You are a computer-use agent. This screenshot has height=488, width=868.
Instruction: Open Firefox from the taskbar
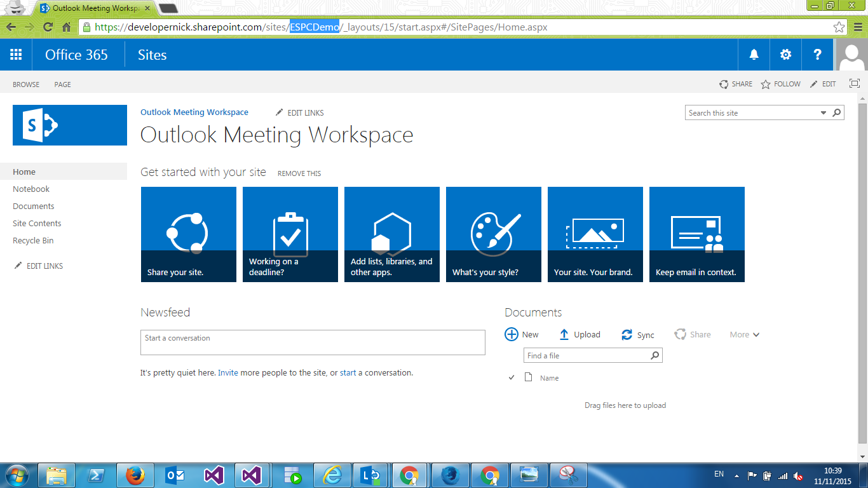click(134, 475)
